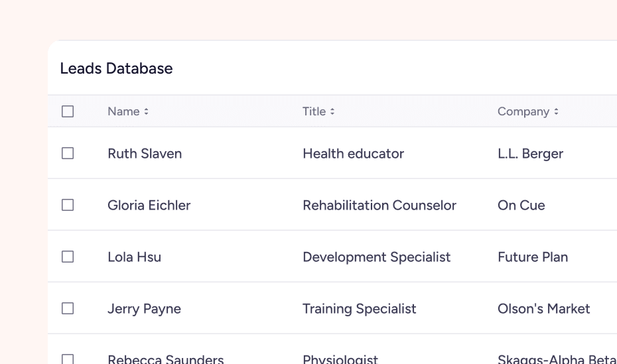Select the L.L. Berger company cell

(x=530, y=153)
